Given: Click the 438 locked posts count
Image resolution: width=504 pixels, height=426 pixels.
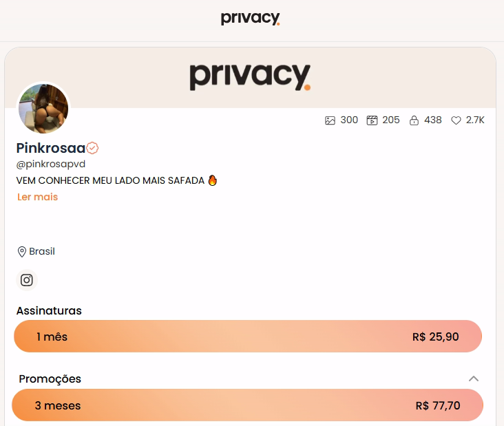Looking at the screenshot, I should [x=432, y=120].
